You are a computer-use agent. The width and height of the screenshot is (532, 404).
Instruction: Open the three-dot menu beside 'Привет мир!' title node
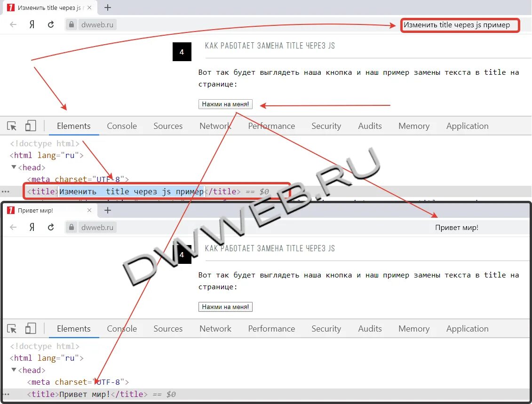click(x=6, y=394)
